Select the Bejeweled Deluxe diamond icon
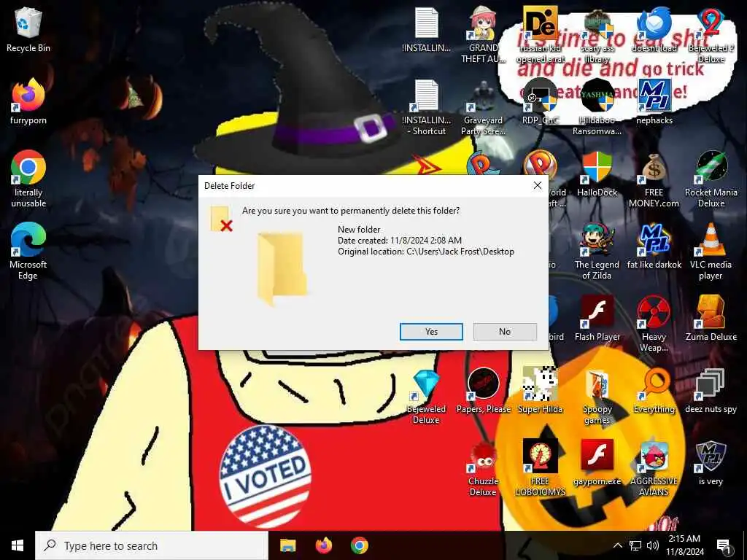The height and width of the screenshot is (560, 747). (426, 396)
